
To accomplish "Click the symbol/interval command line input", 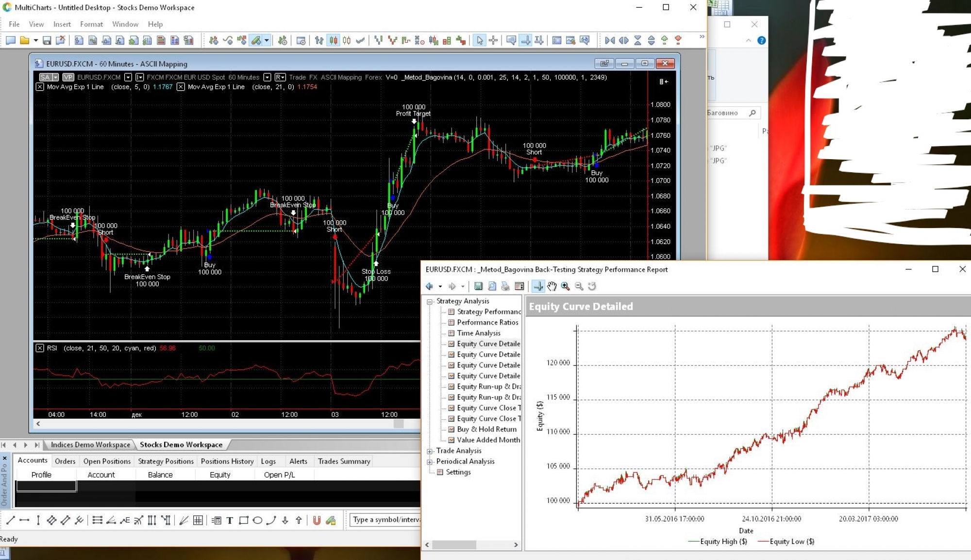I will pyautogui.click(x=386, y=520).
